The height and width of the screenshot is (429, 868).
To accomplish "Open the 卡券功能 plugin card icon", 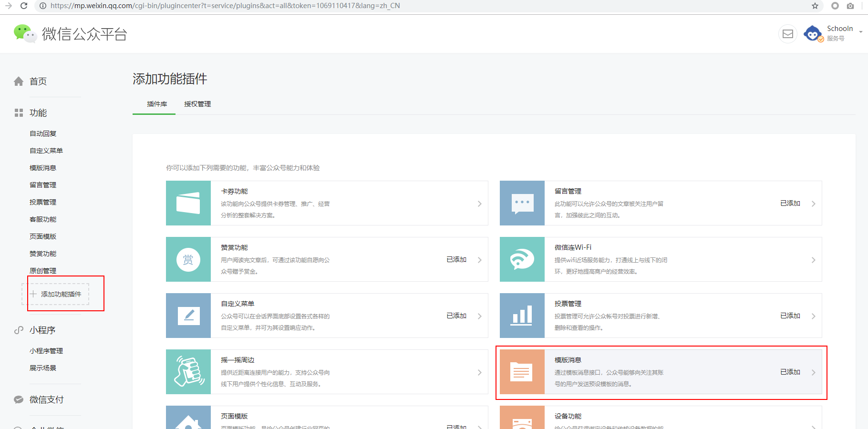I will (x=188, y=203).
